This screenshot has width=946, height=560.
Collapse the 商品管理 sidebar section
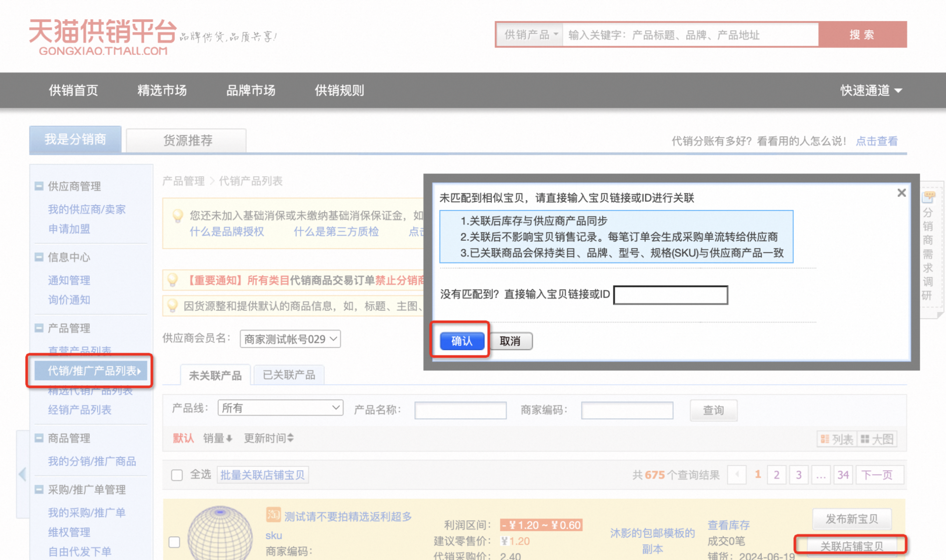coord(39,438)
